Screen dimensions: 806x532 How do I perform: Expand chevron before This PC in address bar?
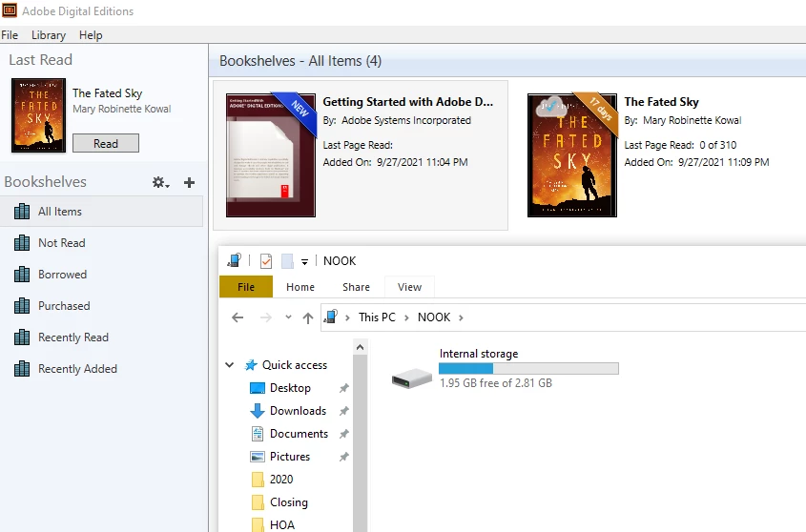click(348, 317)
